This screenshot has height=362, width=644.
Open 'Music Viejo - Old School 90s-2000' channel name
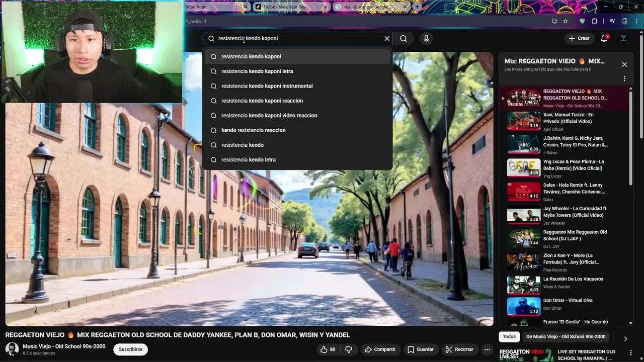coord(64,346)
